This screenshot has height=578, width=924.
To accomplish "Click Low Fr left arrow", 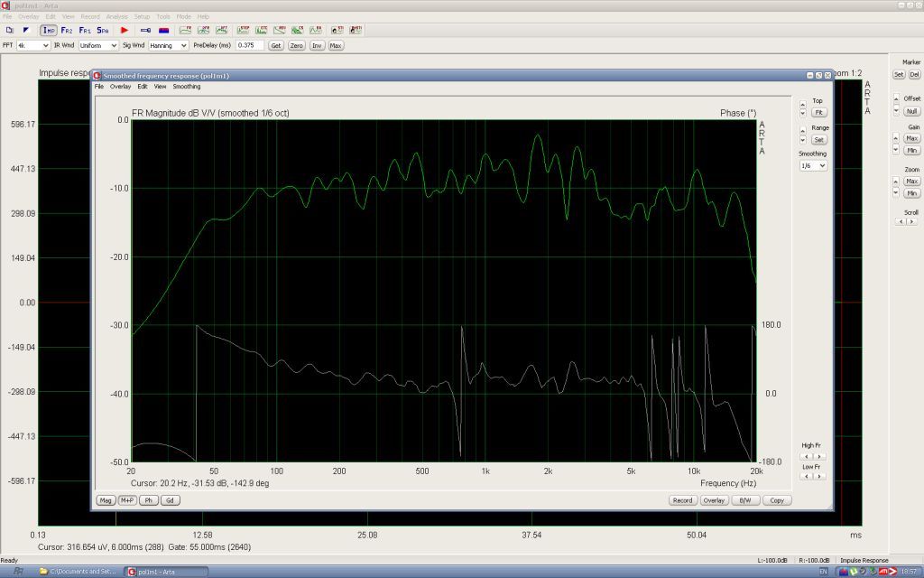I will pos(804,477).
